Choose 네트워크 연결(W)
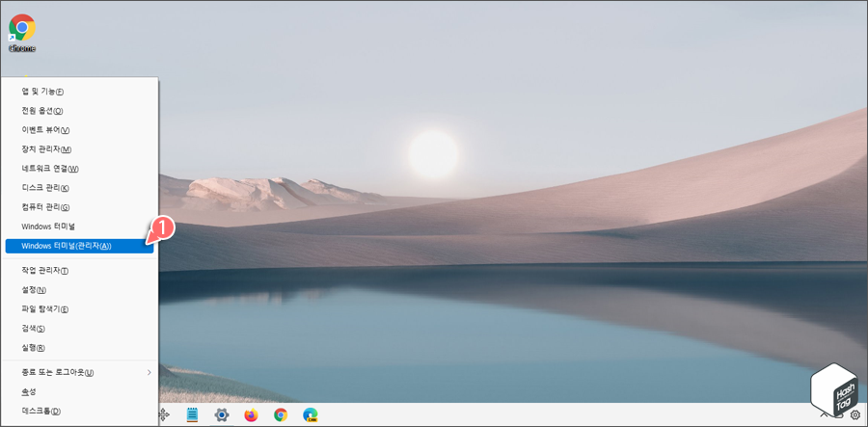This screenshot has height=427, width=868. click(79, 169)
